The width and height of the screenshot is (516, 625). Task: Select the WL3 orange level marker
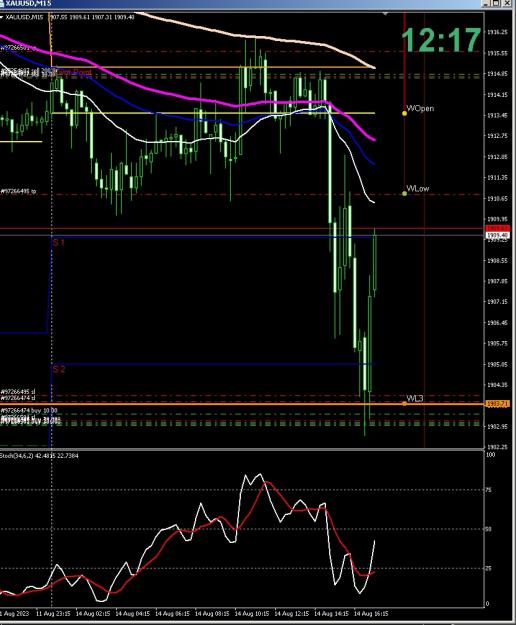[404, 404]
